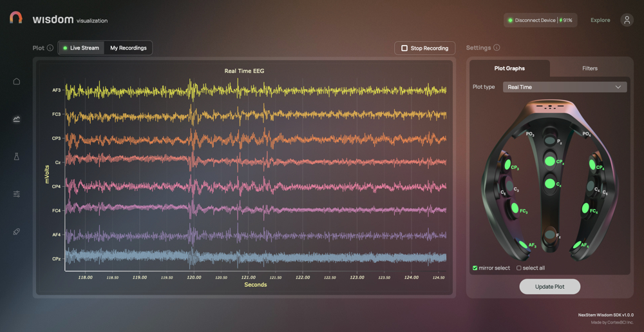Open the Home page from sidebar
644x332 pixels.
click(x=17, y=81)
